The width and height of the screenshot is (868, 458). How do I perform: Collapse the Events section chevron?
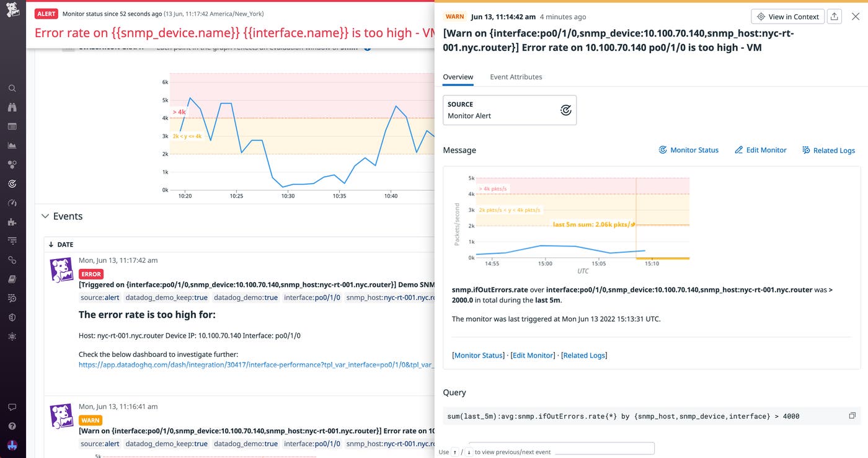point(45,216)
